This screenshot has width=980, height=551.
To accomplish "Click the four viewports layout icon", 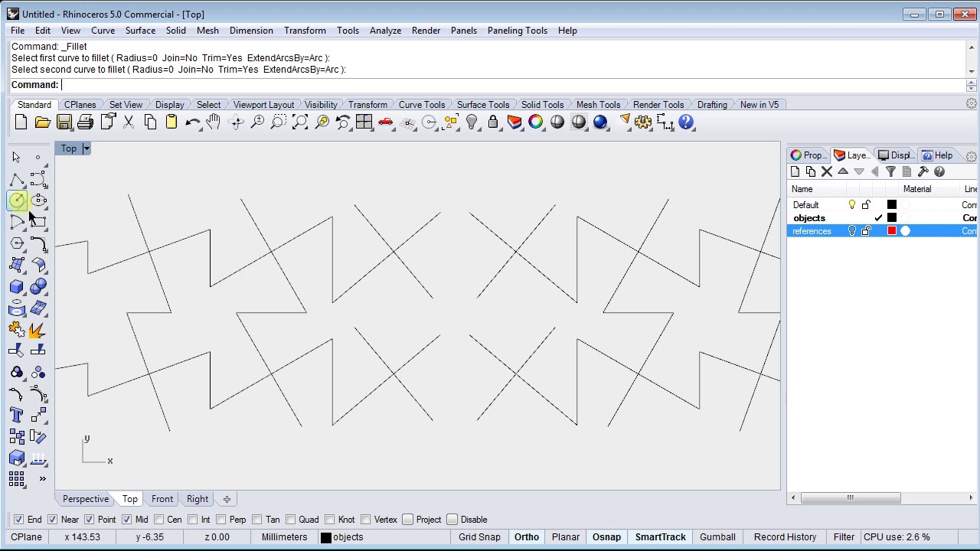I will tap(364, 122).
